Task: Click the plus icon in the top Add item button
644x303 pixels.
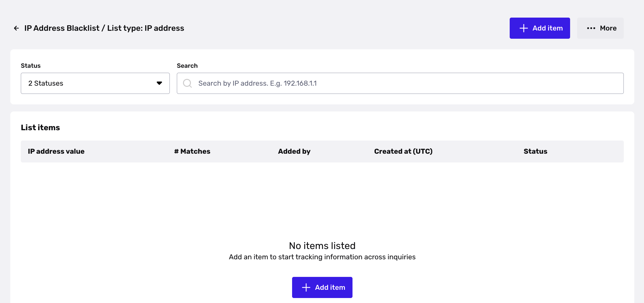Action: coord(523,28)
